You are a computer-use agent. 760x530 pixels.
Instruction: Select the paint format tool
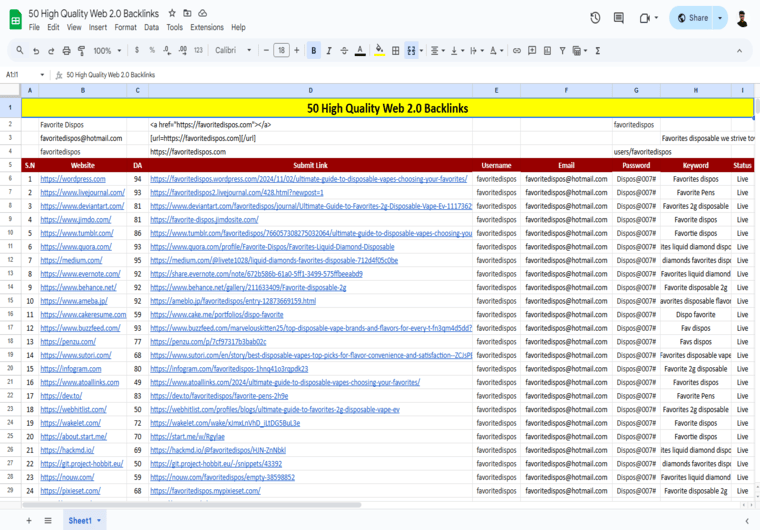tap(83, 50)
